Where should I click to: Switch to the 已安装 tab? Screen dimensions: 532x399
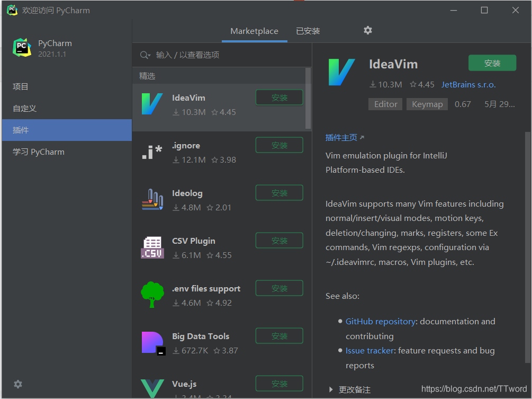click(308, 31)
